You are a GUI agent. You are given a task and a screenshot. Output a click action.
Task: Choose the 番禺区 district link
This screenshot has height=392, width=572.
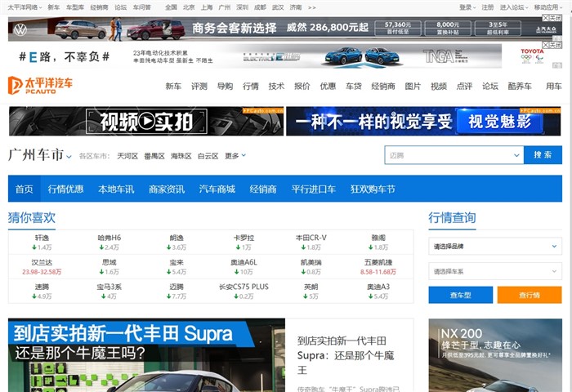(154, 156)
